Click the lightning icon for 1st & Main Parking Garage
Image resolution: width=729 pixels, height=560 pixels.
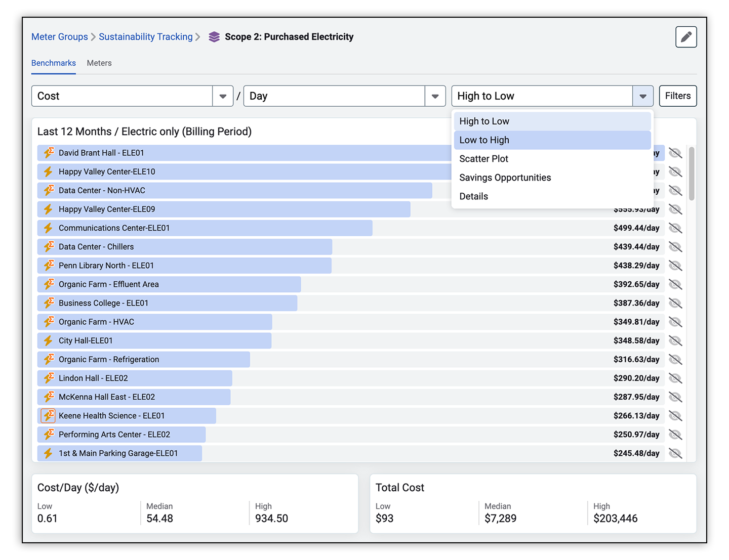(49, 453)
